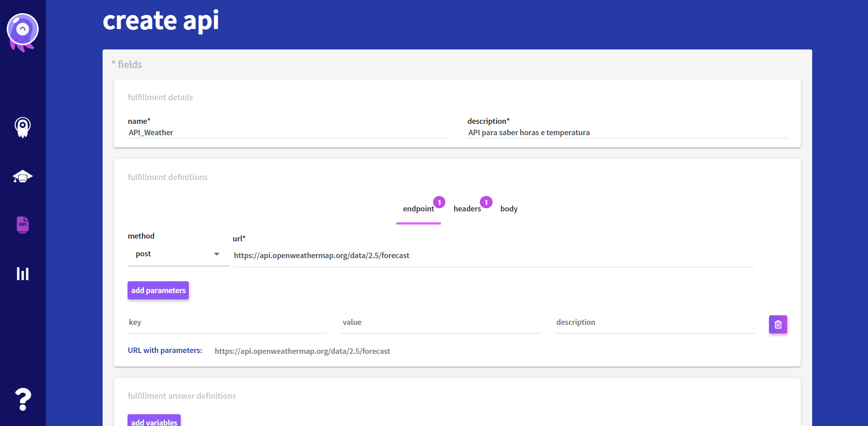This screenshot has width=868, height=426.
Task: Select the API document sidebar icon
Action: (23, 225)
